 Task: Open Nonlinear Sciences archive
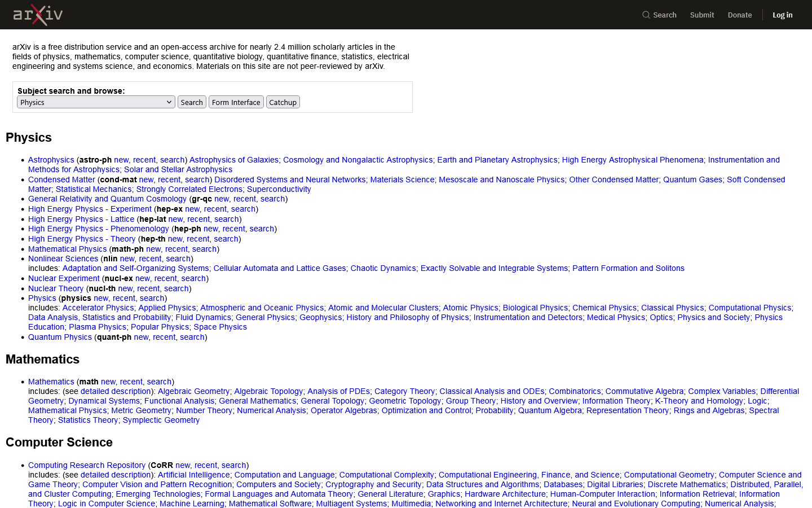click(x=63, y=259)
